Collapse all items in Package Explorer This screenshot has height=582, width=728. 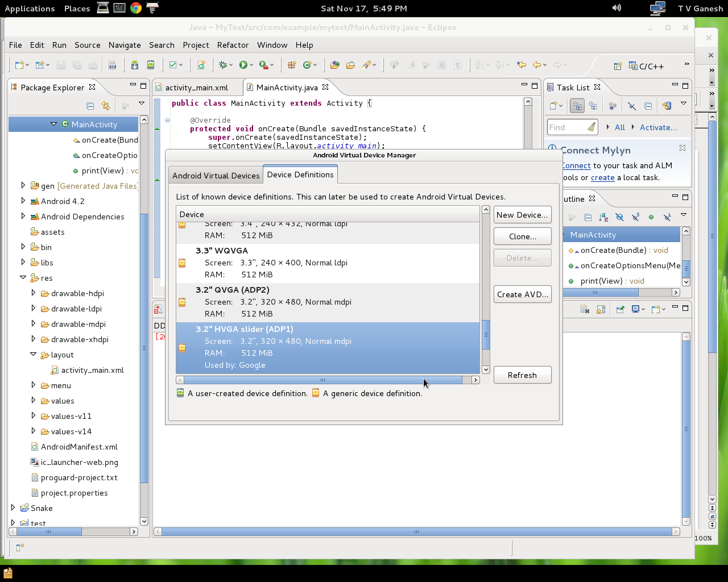(x=90, y=106)
